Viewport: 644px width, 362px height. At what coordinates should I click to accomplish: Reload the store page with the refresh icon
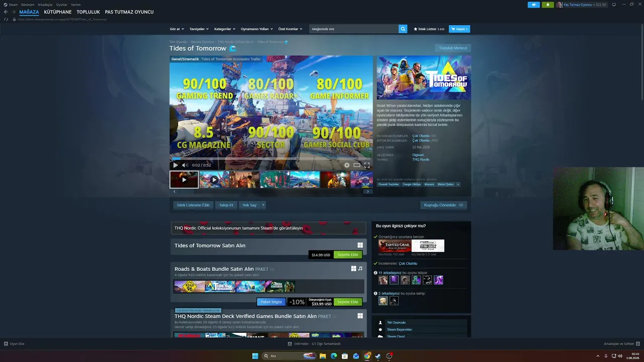pyautogui.click(x=6, y=19)
